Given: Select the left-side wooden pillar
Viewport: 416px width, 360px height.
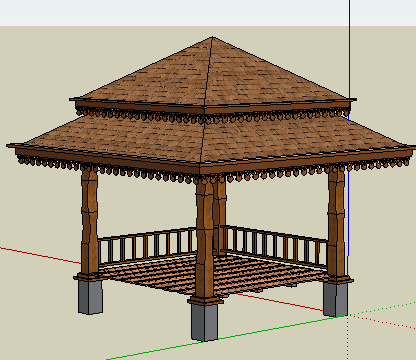Looking at the screenshot, I should pyautogui.click(x=90, y=223).
